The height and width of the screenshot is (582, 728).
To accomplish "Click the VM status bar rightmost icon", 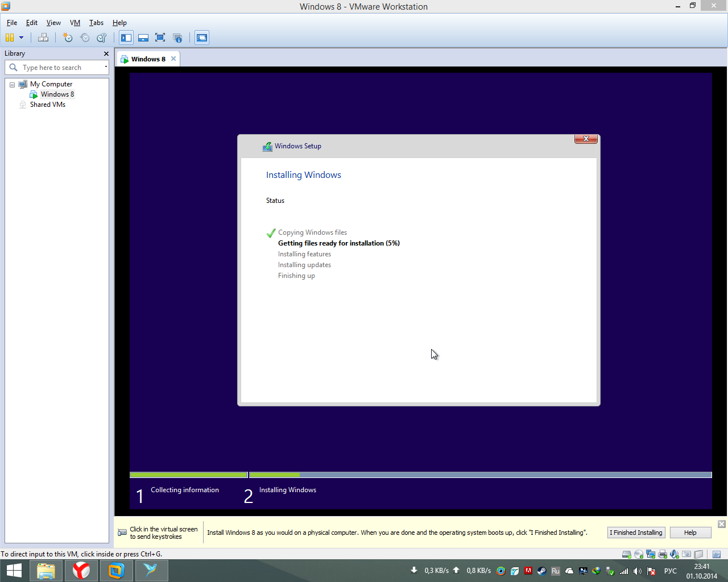I will [x=717, y=554].
